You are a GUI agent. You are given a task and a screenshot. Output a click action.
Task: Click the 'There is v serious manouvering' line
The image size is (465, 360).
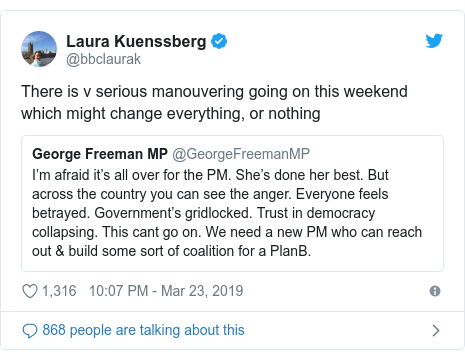tap(214, 91)
